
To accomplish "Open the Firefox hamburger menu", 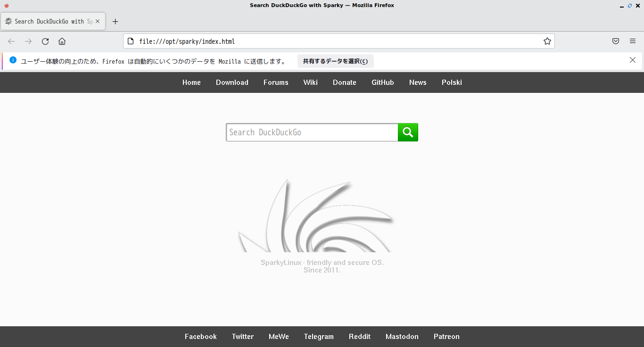I will click(633, 41).
